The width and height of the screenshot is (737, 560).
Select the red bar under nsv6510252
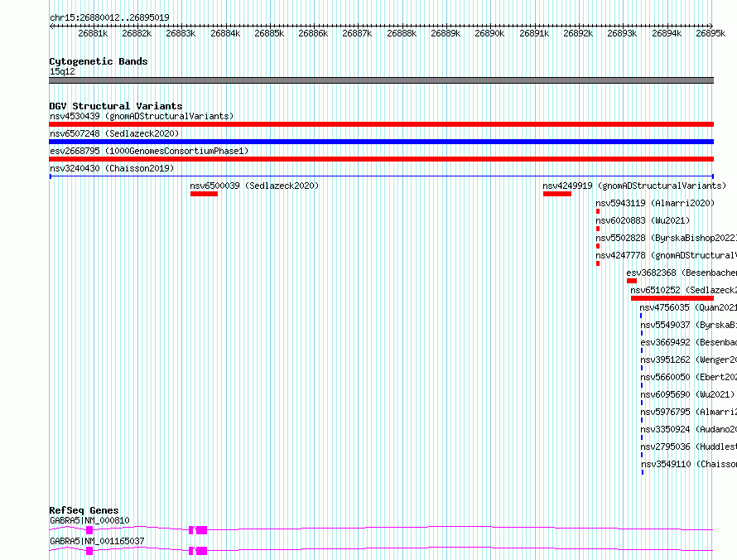[x=672, y=298]
